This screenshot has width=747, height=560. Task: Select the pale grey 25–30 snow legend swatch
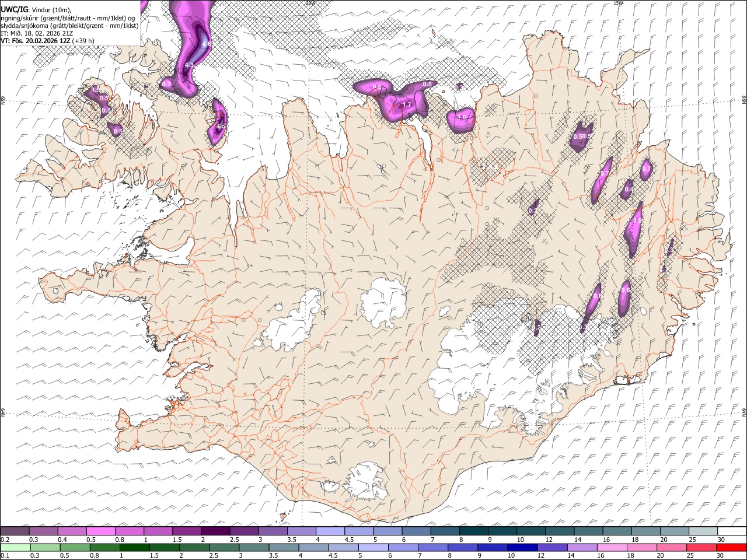tap(703, 531)
